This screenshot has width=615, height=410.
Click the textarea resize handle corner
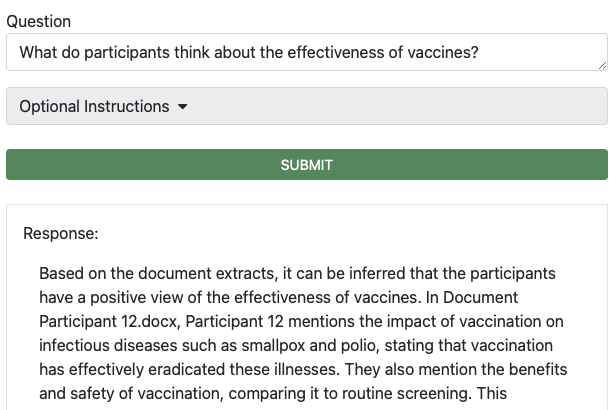pyautogui.click(x=602, y=65)
